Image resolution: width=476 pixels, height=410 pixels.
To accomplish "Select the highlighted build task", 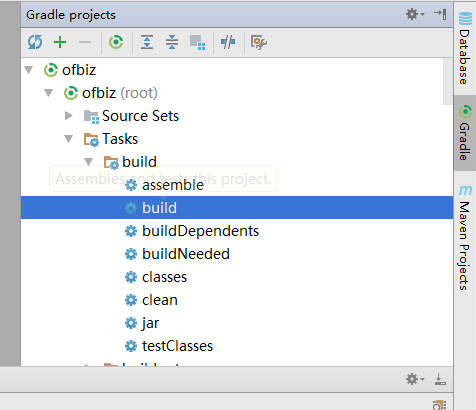I will click(x=237, y=208).
